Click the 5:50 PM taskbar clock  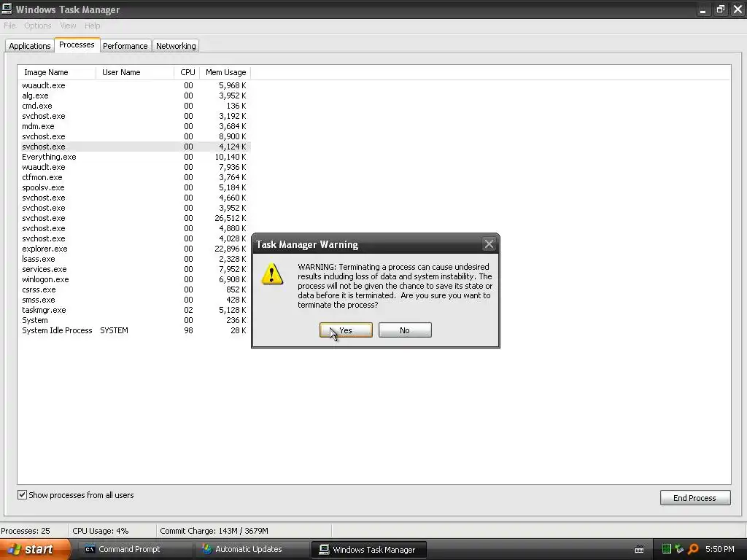(x=720, y=549)
